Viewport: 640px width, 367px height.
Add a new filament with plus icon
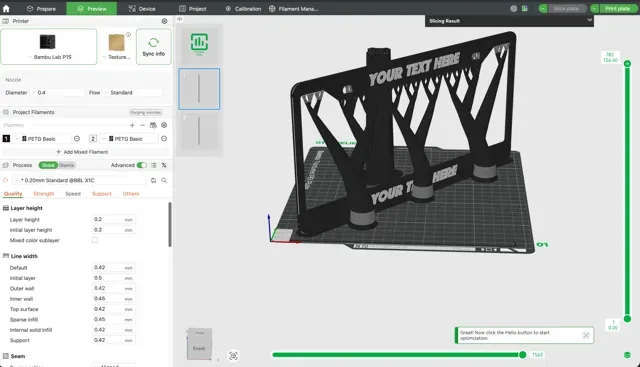pos(132,125)
